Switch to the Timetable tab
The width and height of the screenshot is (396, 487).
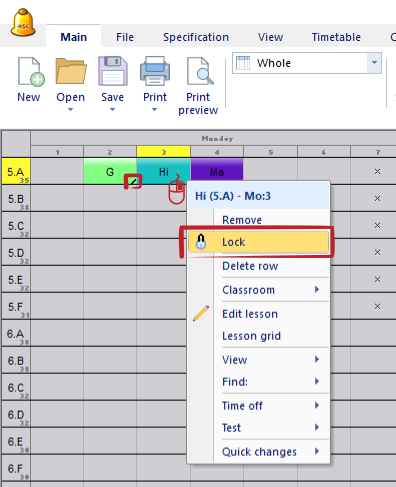(336, 37)
